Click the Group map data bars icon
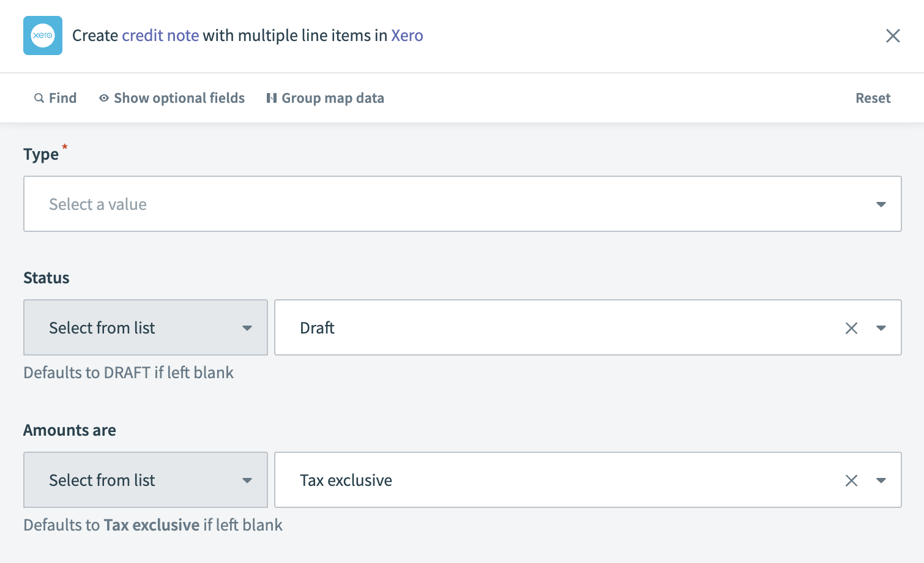The image size is (924, 563). click(271, 98)
